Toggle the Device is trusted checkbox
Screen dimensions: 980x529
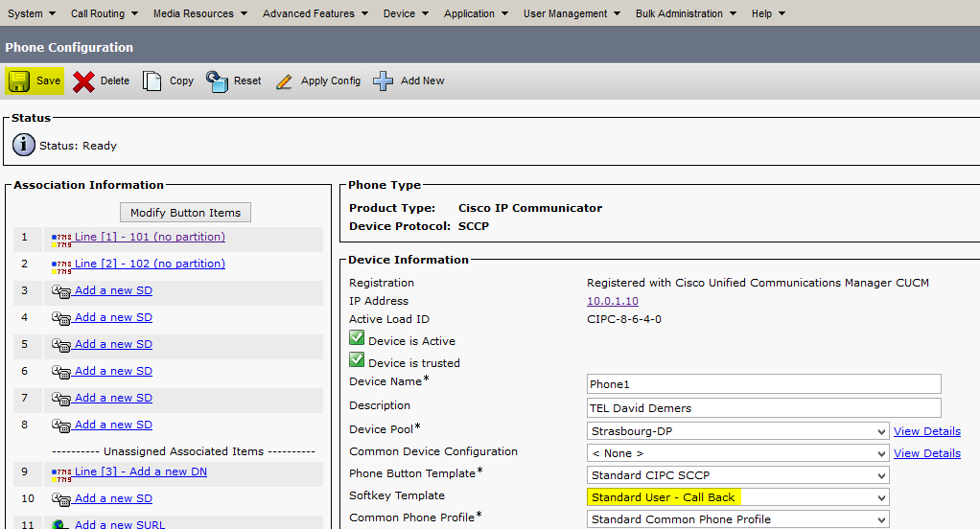(x=357, y=360)
